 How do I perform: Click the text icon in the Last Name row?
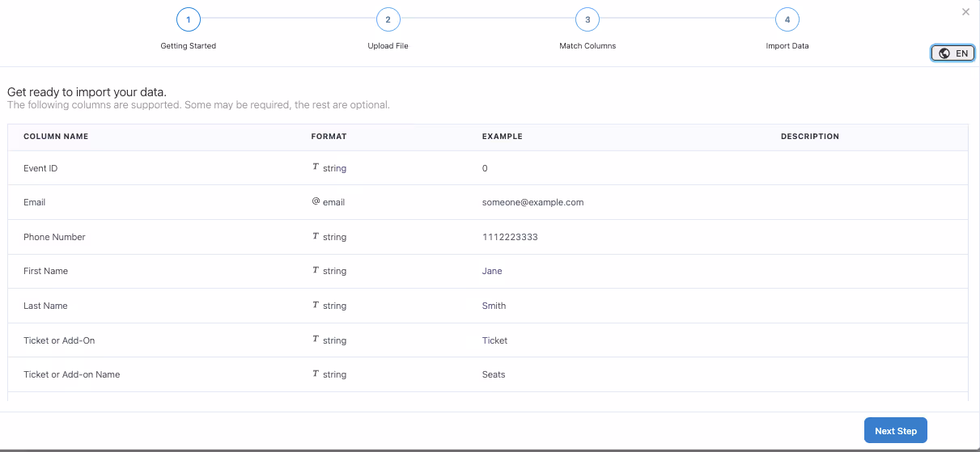316,305
